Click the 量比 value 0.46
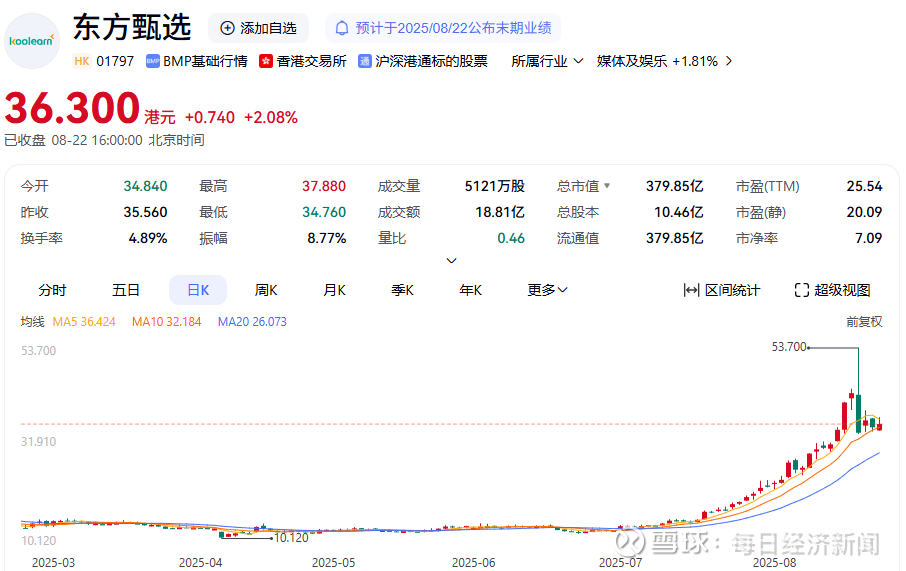 point(511,238)
